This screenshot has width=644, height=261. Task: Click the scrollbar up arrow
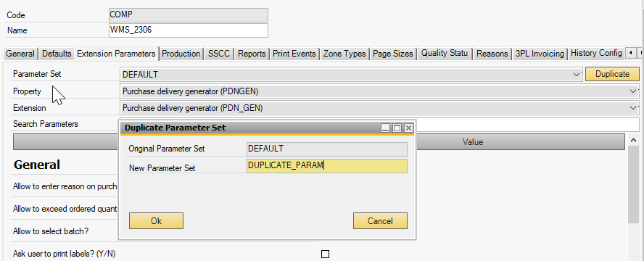point(633,141)
